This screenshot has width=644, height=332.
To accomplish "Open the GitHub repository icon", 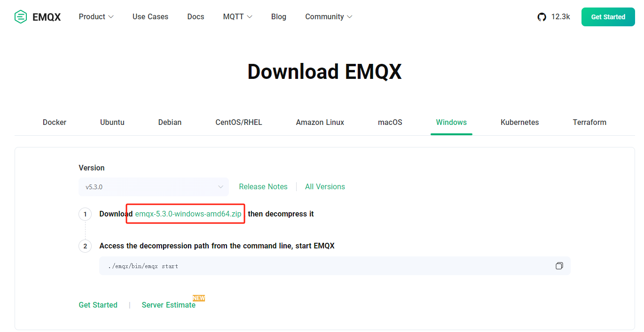I will click(542, 17).
